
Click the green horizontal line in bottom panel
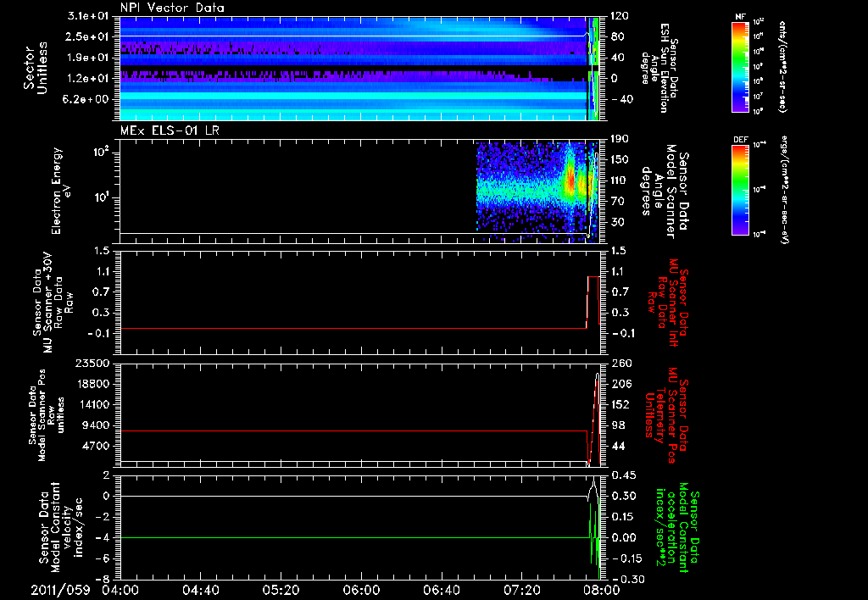(x=339, y=537)
